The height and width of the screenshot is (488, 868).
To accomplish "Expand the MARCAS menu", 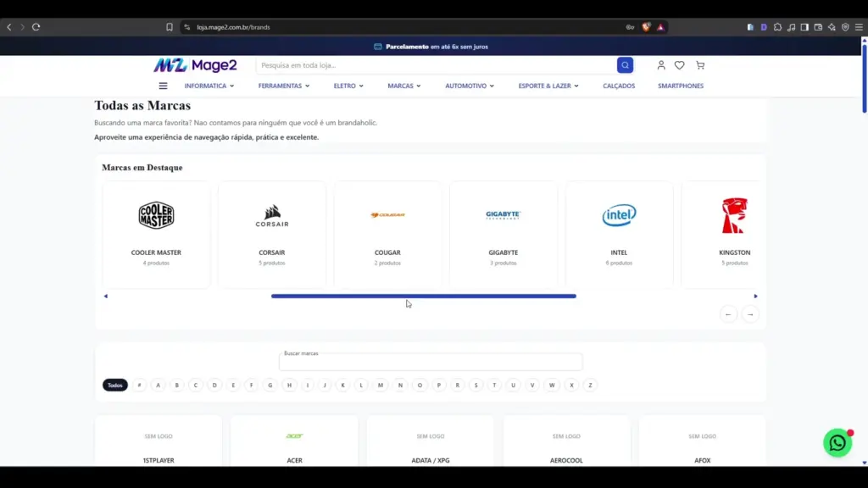I will 404,86.
